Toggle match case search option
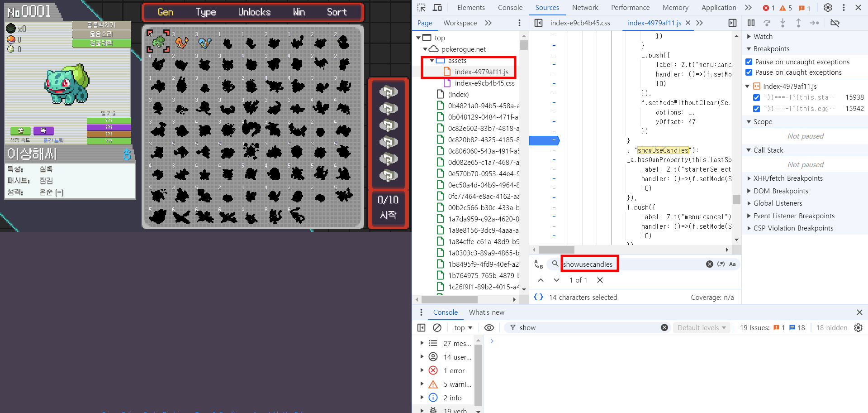The height and width of the screenshot is (413, 868). pos(732,264)
